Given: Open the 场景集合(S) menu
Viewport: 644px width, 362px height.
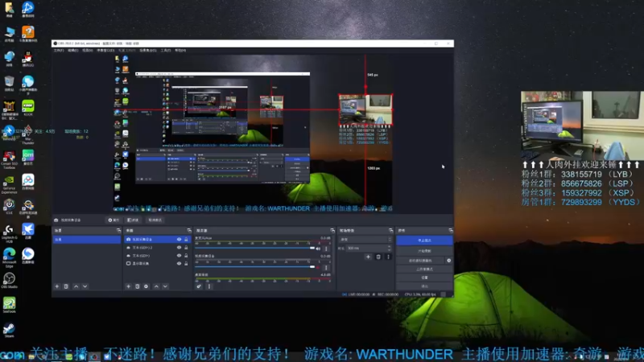Looking at the screenshot, I should [148, 51].
